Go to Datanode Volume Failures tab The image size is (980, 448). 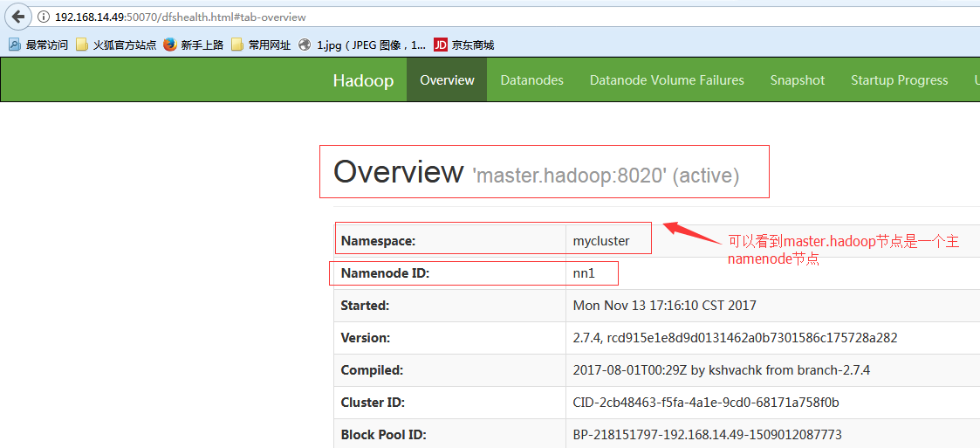coord(667,80)
